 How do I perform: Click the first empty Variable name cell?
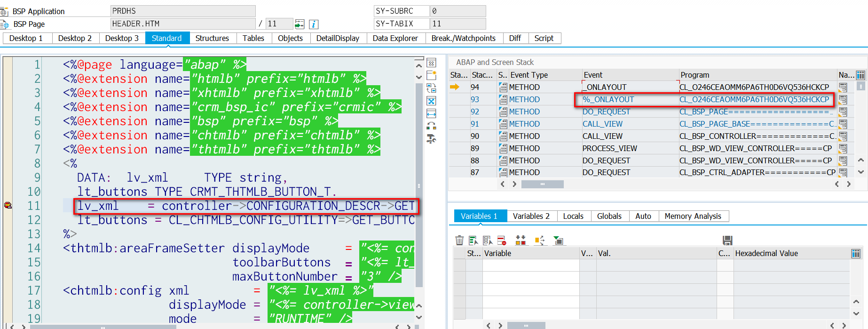531,265
